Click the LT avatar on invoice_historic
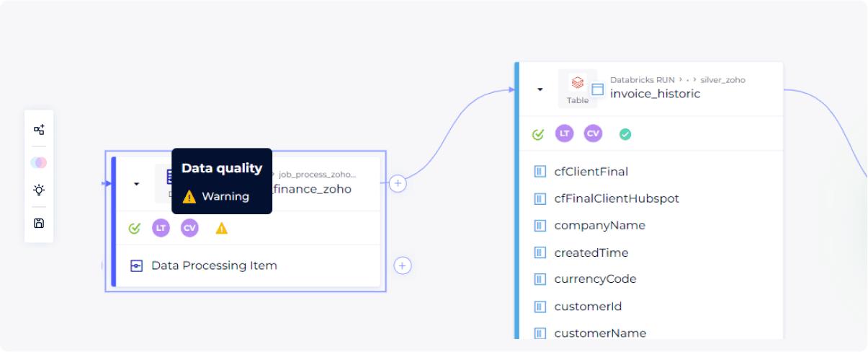868x352 pixels. point(564,134)
